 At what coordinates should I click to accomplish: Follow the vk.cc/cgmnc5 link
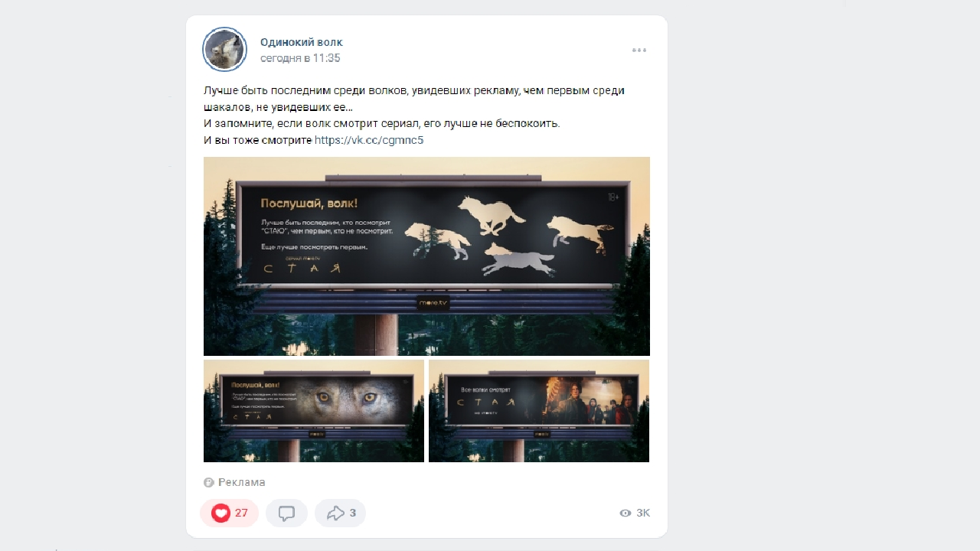point(369,140)
